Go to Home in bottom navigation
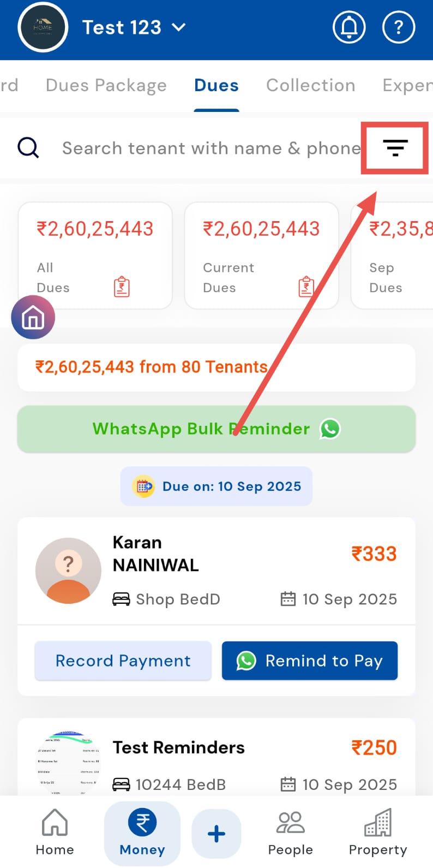 click(55, 833)
